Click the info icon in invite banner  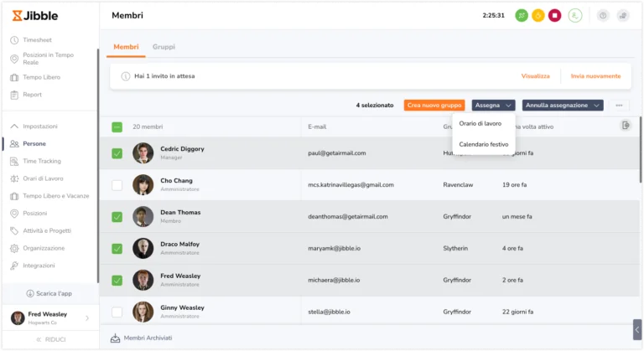point(126,76)
